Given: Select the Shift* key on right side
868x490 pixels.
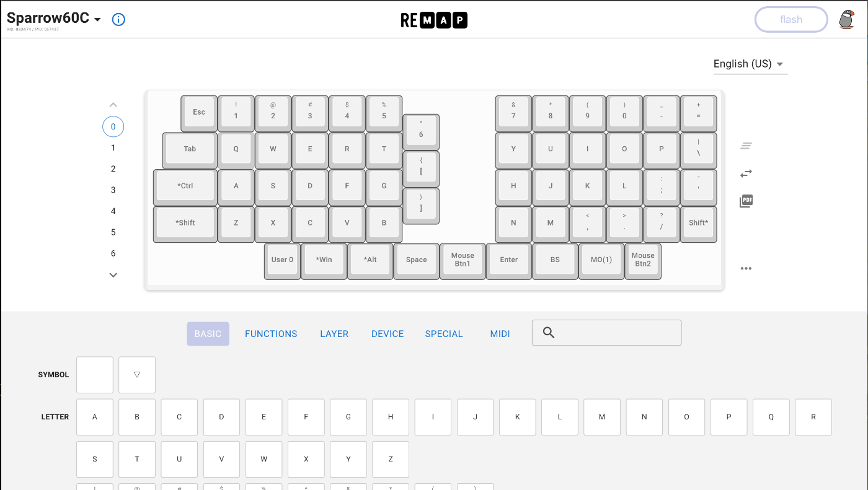Looking at the screenshot, I should [x=699, y=224].
